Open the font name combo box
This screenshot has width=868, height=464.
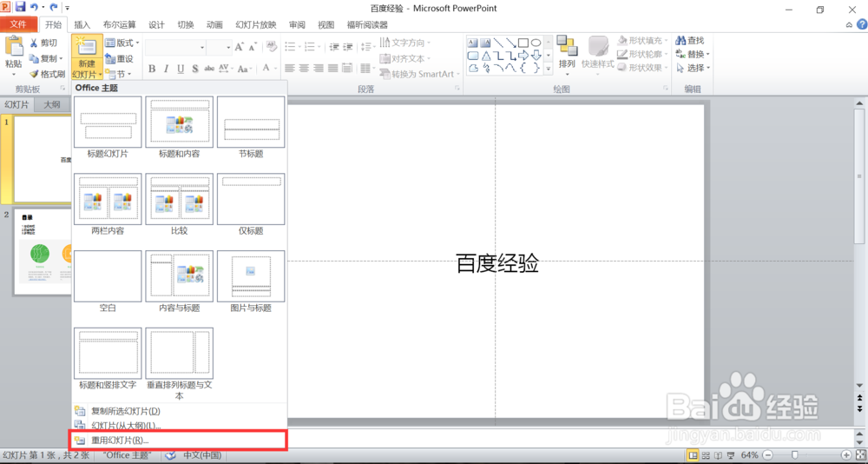[x=175, y=48]
